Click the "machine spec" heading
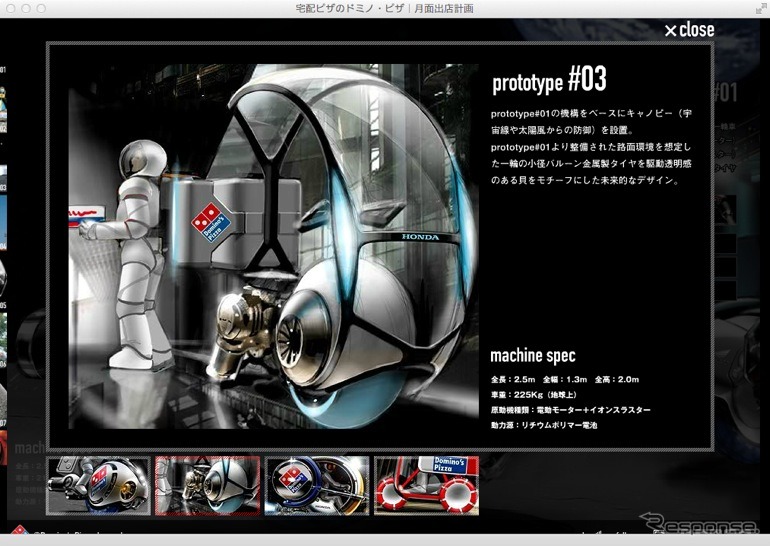This screenshot has height=546, width=770. pos(533,355)
